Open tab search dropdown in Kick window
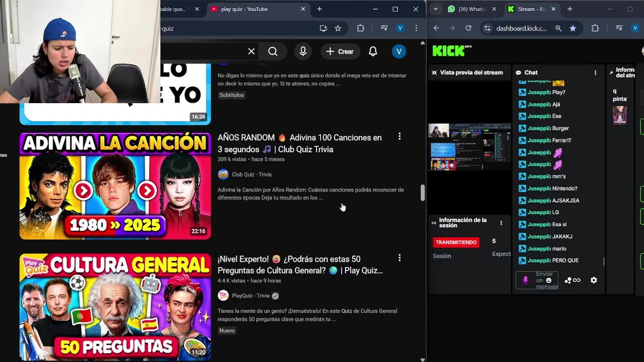 point(436,9)
